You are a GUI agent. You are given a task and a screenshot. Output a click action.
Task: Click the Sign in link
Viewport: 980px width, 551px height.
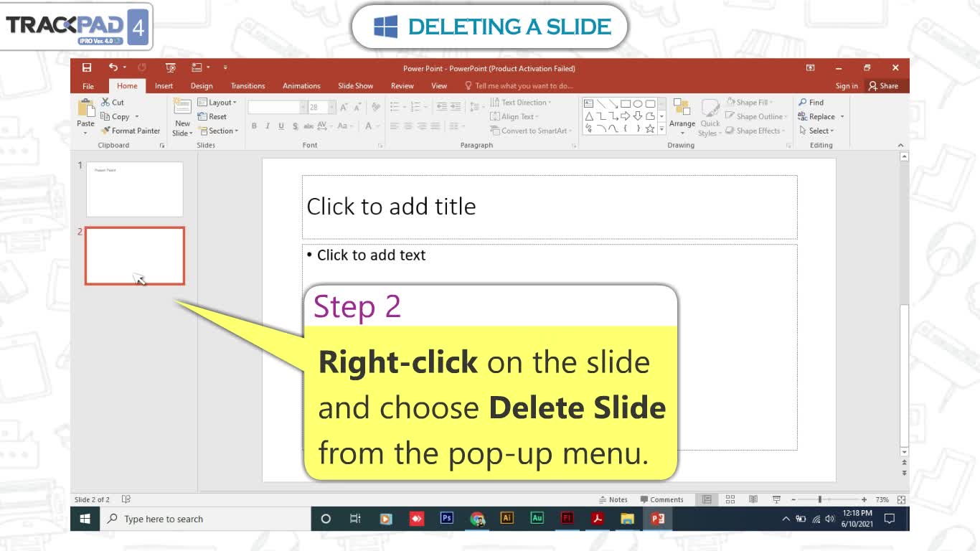(847, 86)
